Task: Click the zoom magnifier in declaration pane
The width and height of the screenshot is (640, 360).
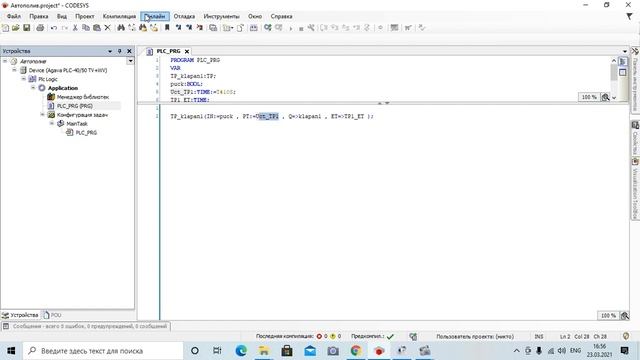Action: pyautogui.click(x=605, y=97)
